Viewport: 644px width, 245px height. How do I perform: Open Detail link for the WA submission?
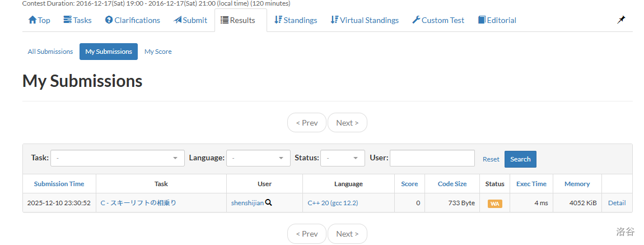tap(617, 203)
